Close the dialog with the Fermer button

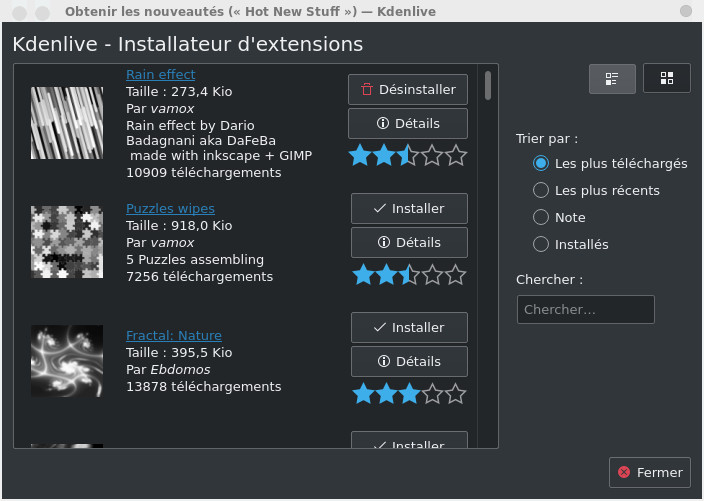pos(650,472)
